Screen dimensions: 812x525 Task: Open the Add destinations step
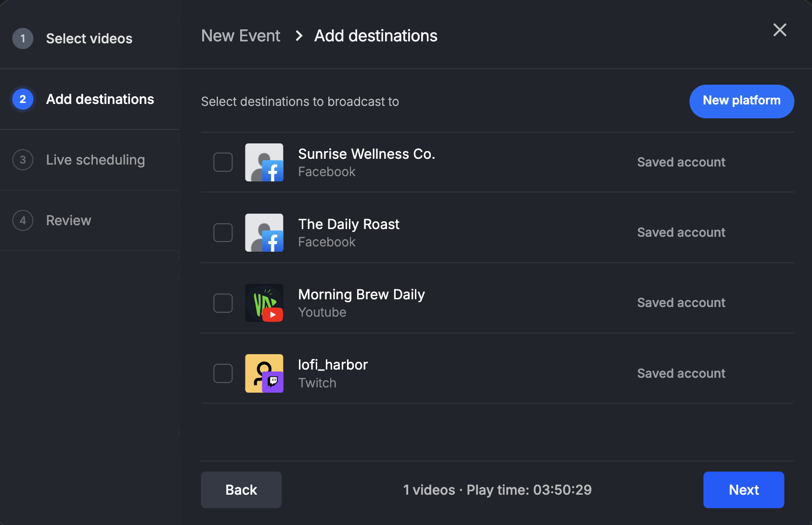[90, 99]
